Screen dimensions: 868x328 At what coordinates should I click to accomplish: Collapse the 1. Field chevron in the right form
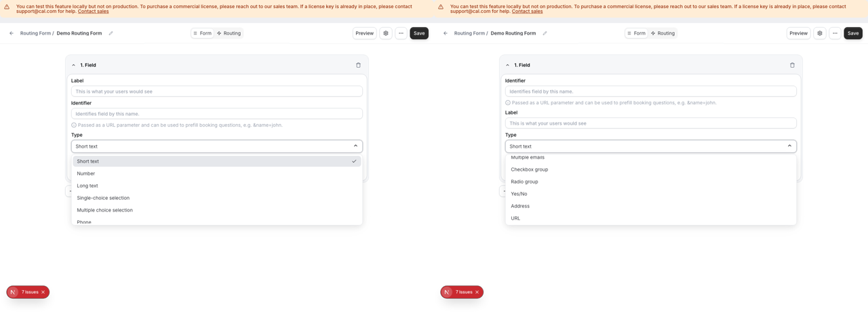508,65
